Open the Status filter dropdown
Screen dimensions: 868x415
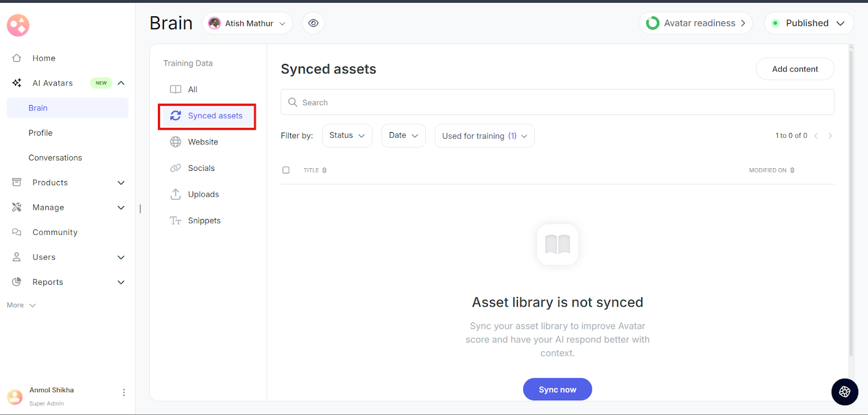(x=347, y=136)
